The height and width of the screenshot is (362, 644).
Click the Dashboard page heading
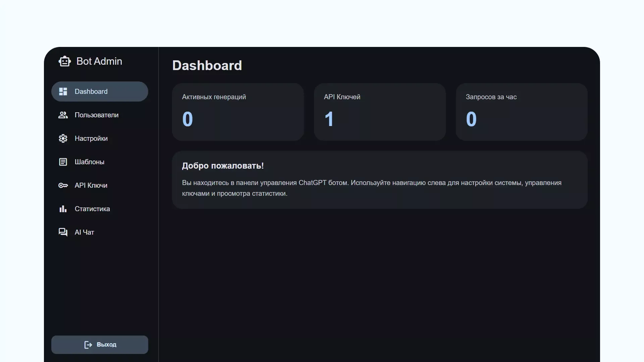[207, 65]
